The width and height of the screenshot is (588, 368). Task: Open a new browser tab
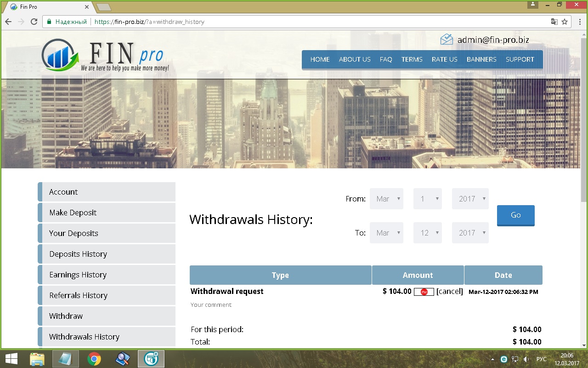click(x=104, y=7)
